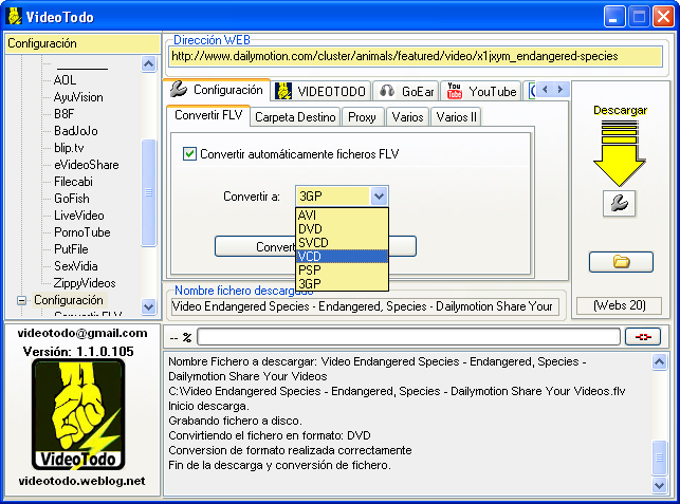The width and height of the screenshot is (680, 504).
Task: Open the Varios sub-tab
Action: coord(407,117)
